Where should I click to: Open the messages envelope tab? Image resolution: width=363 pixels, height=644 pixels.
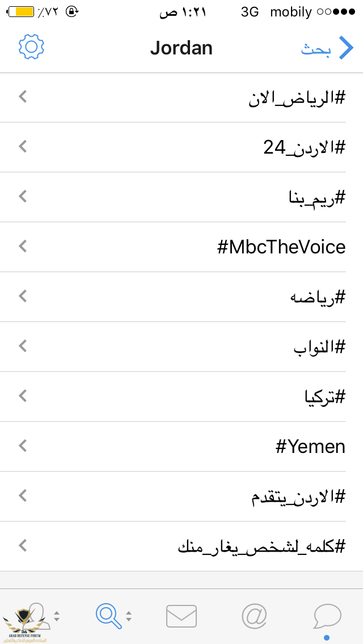click(181, 616)
